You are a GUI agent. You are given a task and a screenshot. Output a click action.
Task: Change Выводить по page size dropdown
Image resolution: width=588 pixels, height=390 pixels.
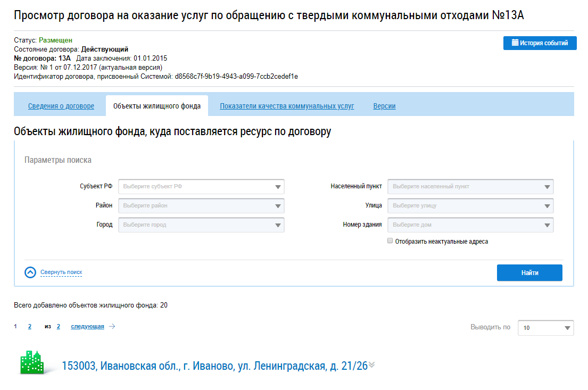(x=545, y=328)
